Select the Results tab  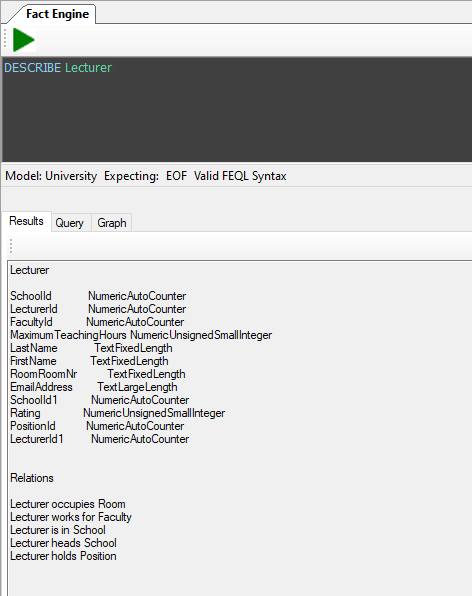[27, 221]
